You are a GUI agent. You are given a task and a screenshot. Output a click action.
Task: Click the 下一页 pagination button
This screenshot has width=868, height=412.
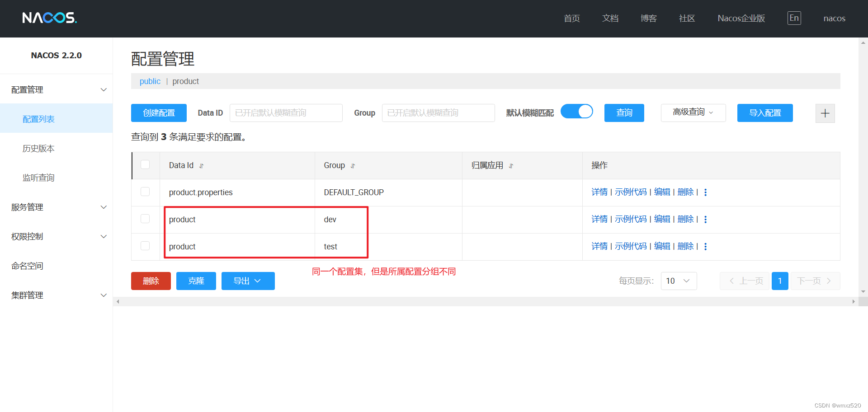[816, 281]
